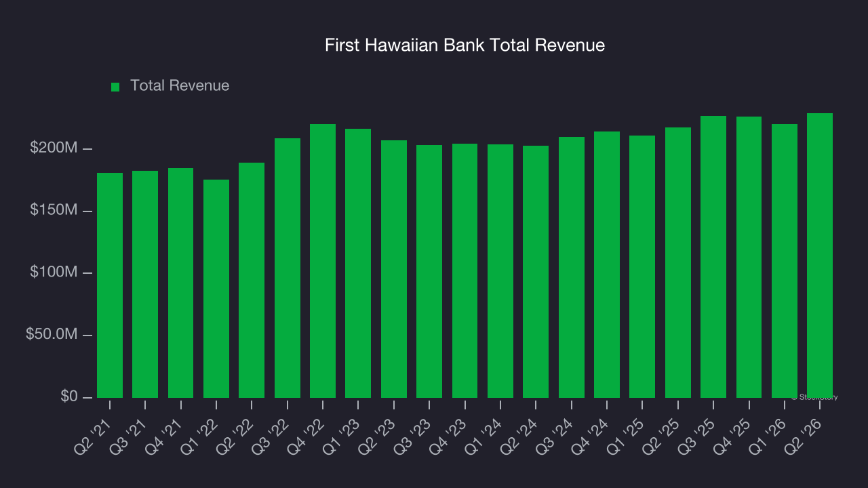Select the Q1 '22 revenue bar
This screenshot has width=868, height=488.
pos(216,289)
